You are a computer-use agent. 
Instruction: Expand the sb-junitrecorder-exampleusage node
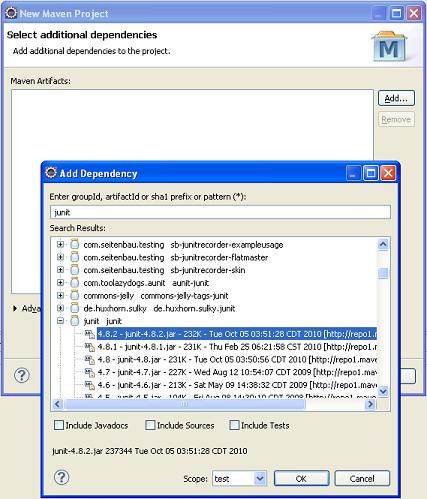[60, 244]
